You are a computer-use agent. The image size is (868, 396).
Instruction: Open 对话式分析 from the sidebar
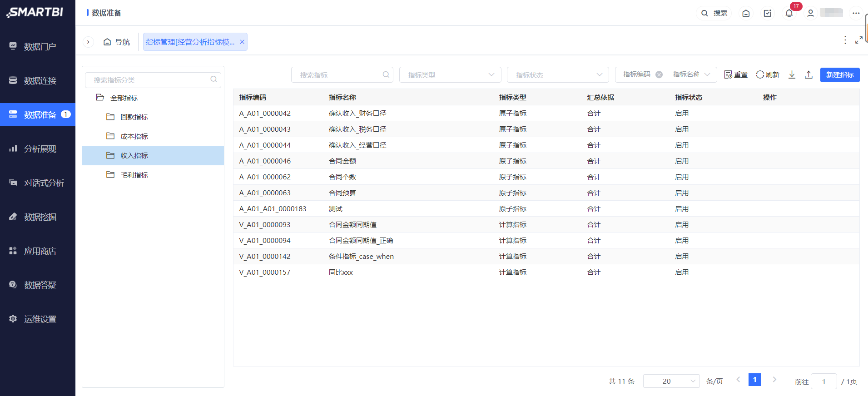(38, 183)
